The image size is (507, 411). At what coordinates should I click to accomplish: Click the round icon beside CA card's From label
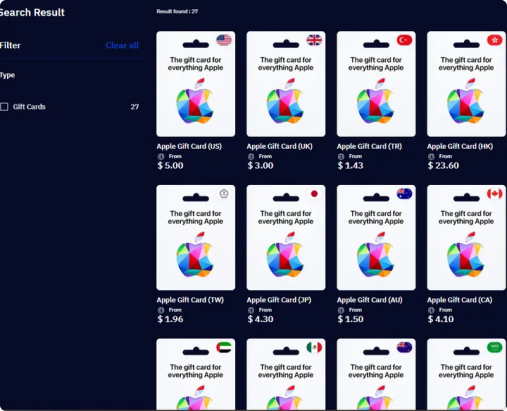pos(431,310)
